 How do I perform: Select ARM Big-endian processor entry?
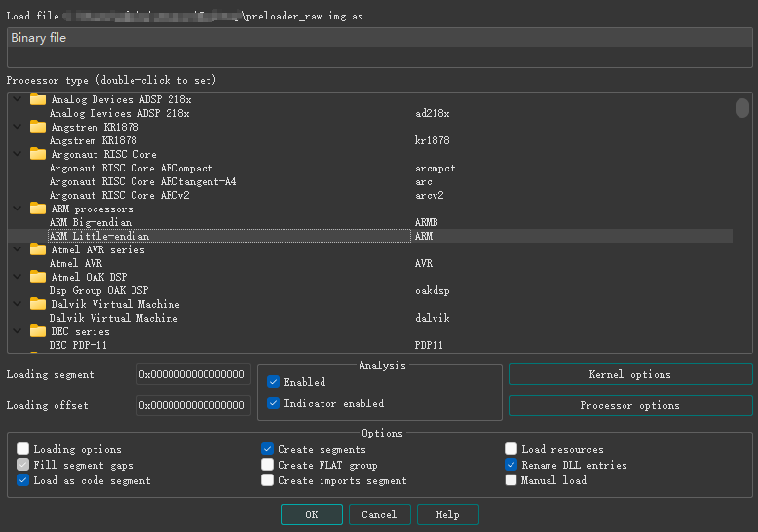(x=91, y=222)
